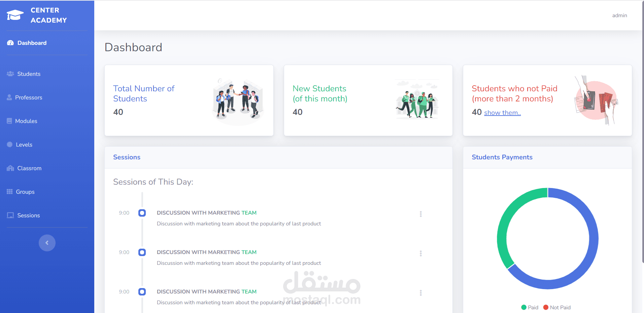Image resolution: width=644 pixels, height=313 pixels.
Task: Click the 'Students who not Paid' heading
Action: [514, 94]
